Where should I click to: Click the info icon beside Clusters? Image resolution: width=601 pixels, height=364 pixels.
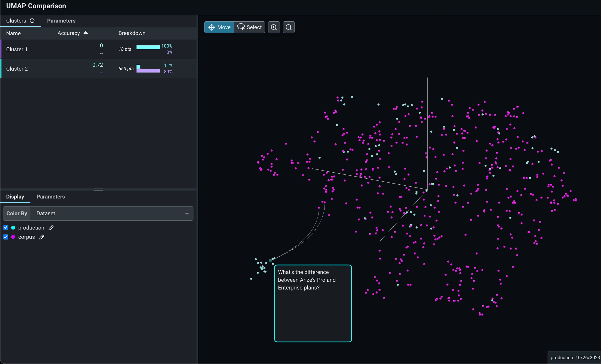click(x=32, y=21)
